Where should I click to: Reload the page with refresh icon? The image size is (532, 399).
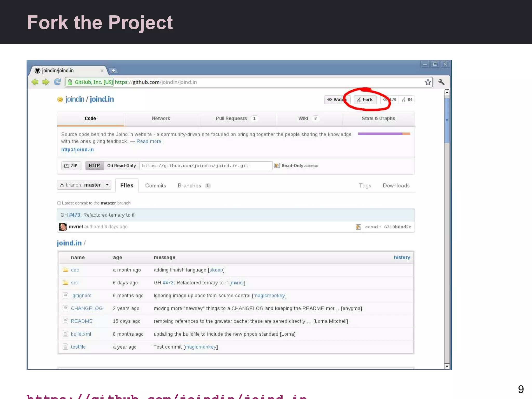click(57, 82)
